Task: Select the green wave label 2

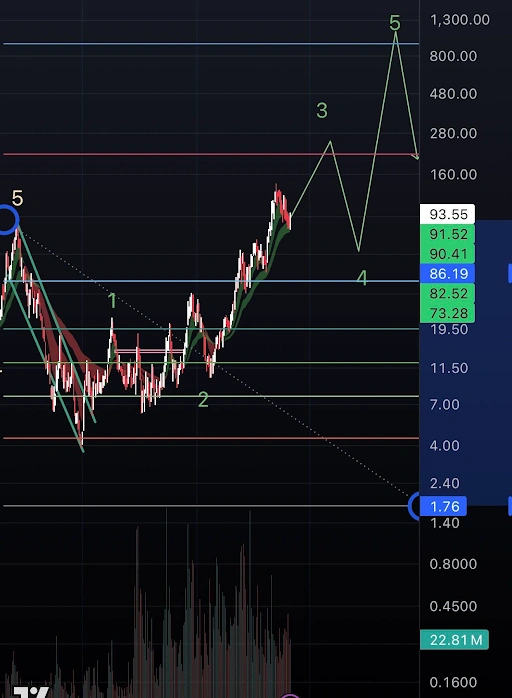Action: point(203,400)
